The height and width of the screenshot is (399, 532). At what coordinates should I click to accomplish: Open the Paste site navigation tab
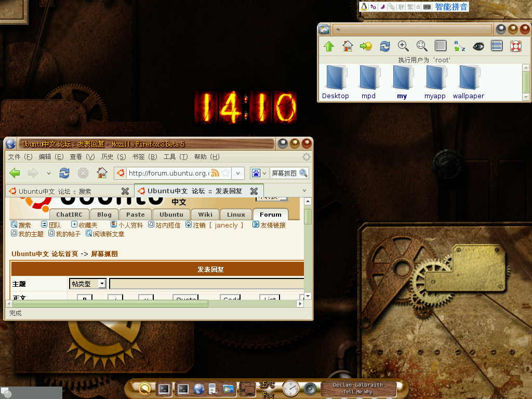click(136, 215)
